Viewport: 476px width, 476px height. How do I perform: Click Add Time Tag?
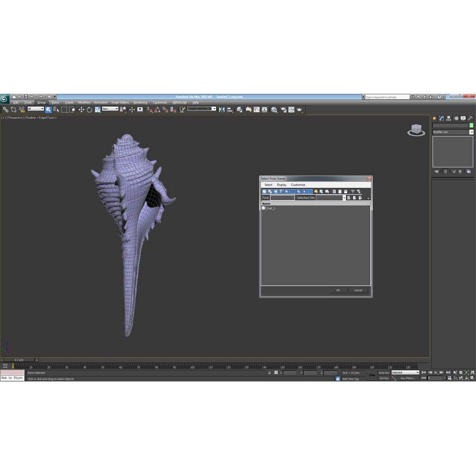350,379
